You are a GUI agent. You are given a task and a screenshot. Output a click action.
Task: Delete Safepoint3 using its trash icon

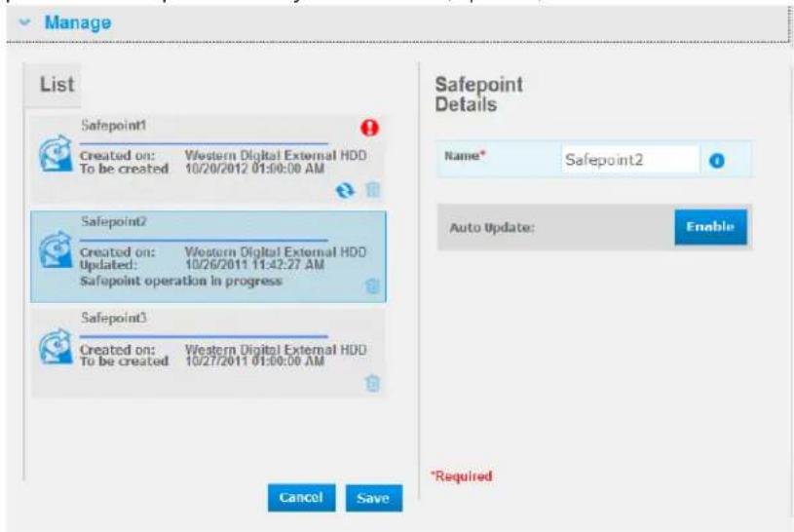point(373,383)
